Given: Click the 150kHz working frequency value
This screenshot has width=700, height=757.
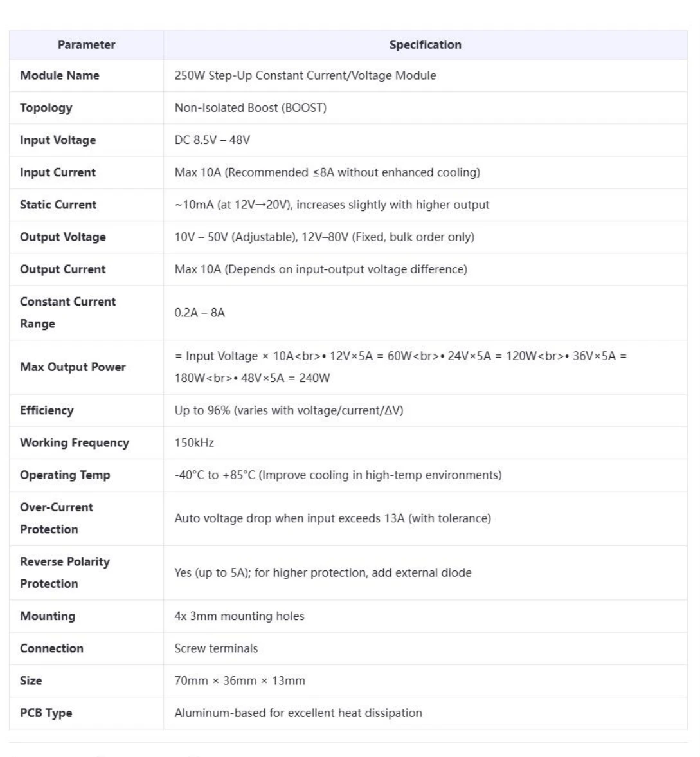Looking at the screenshot, I should pyautogui.click(x=194, y=442).
